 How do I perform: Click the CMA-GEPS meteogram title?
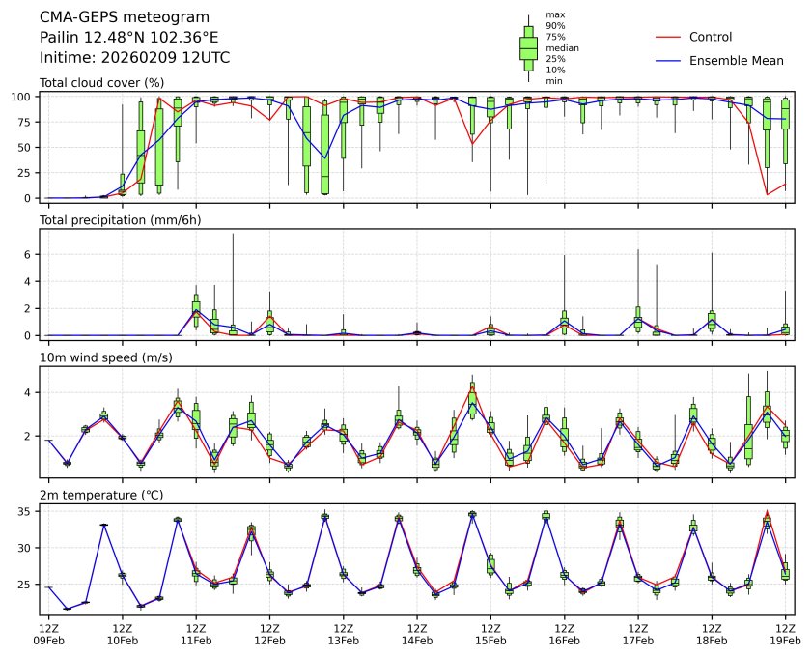(x=110, y=17)
